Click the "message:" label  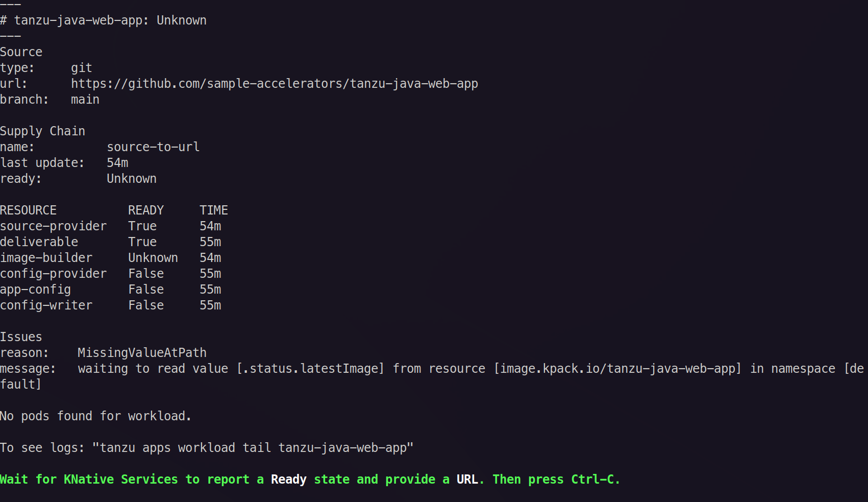pos(28,369)
